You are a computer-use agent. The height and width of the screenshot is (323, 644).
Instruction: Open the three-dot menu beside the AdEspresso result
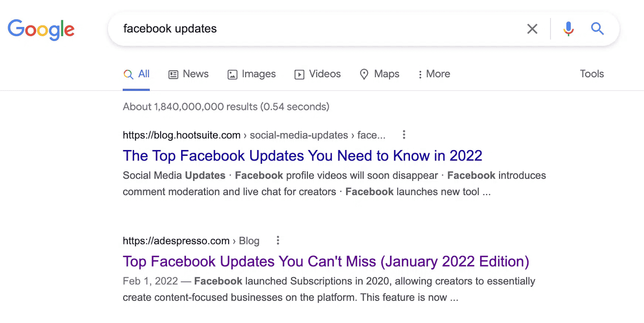pos(278,241)
